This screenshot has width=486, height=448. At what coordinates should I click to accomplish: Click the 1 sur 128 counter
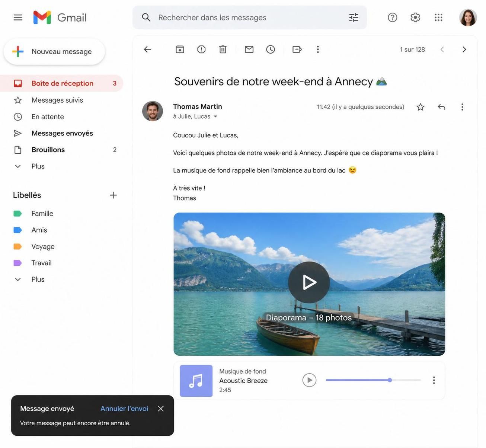click(412, 49)
